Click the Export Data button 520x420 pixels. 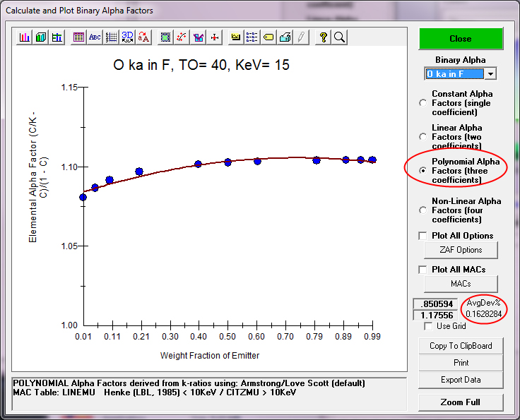(461, 380)
